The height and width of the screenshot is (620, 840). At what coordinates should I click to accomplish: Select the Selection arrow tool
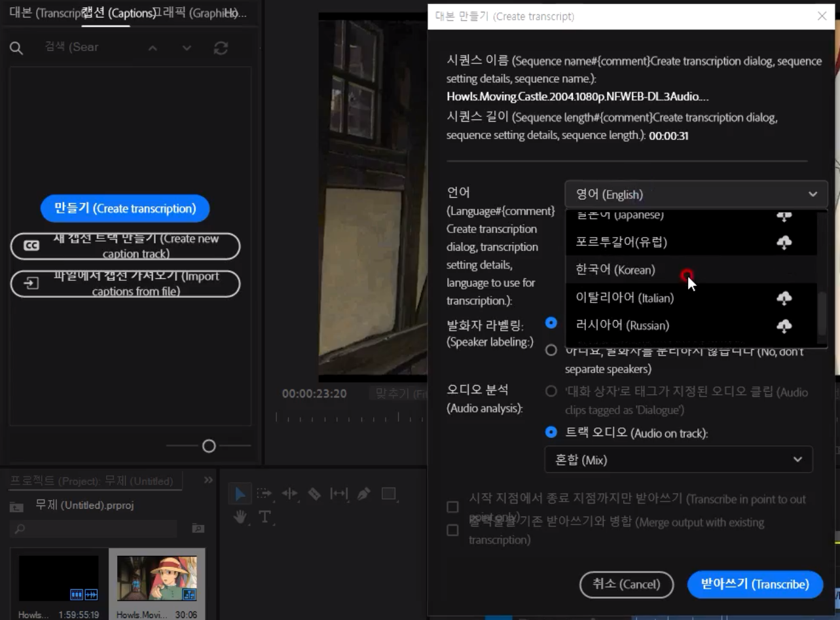[240, 494]
